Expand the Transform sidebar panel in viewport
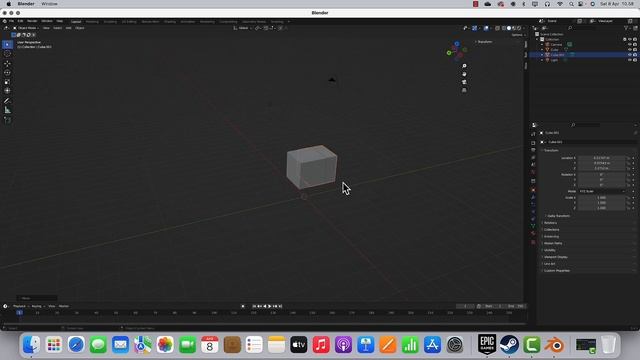The width and height of the screenshot is (640, 360). (x=484, y=42)
